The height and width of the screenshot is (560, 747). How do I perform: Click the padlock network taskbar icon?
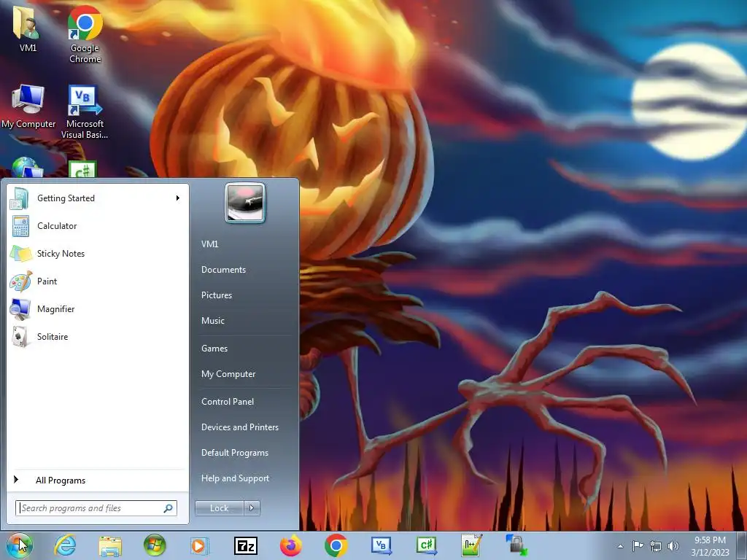point(516,545)
